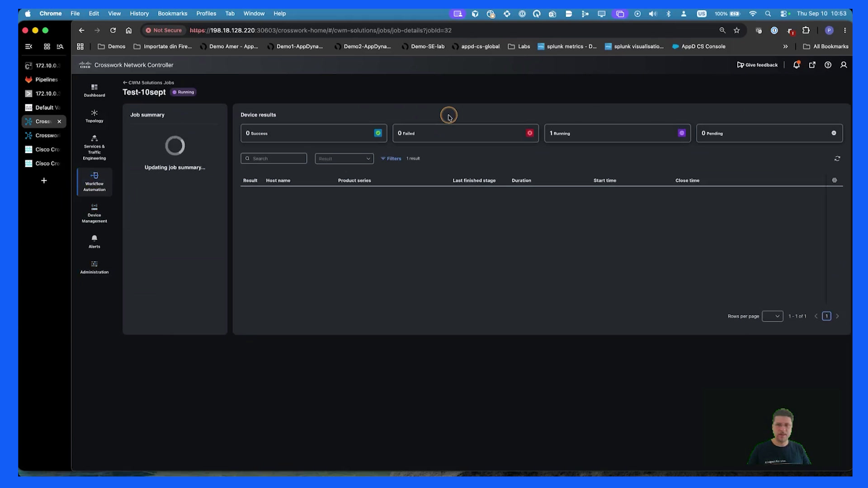Screen dimensions: 868x488
Task: Filter by 0 Success card
Action: point(314,133)
